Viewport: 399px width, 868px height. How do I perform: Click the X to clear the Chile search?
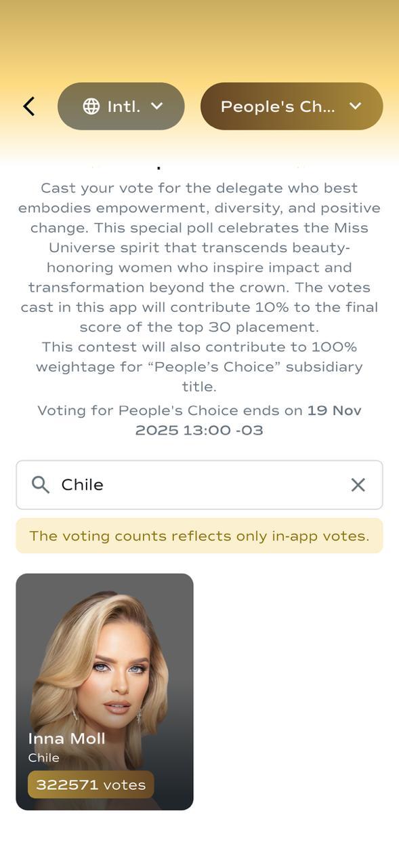[x=358, y=484]
